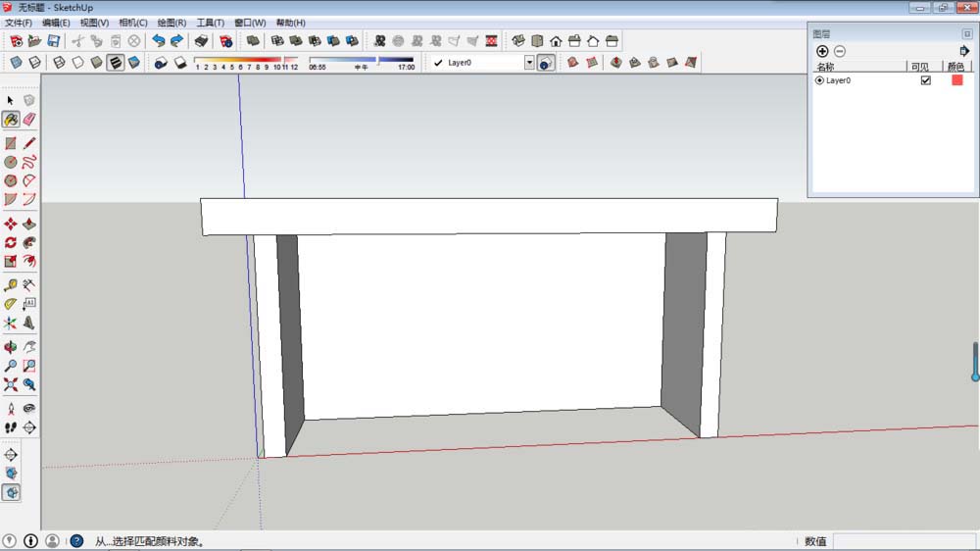980x551 pixels.
Task: Open the 相机(C) menu
Action: pyautogui.click(x=133, y=23)
